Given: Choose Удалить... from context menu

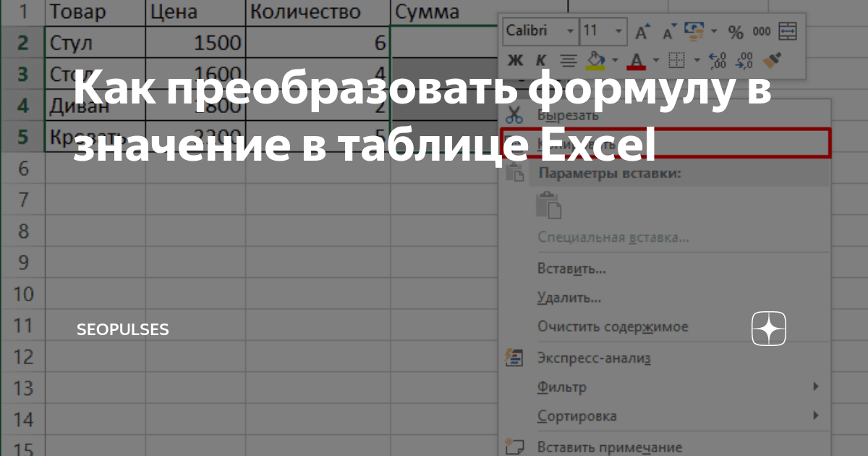Looking at the screenshot, I should [569, 297].
